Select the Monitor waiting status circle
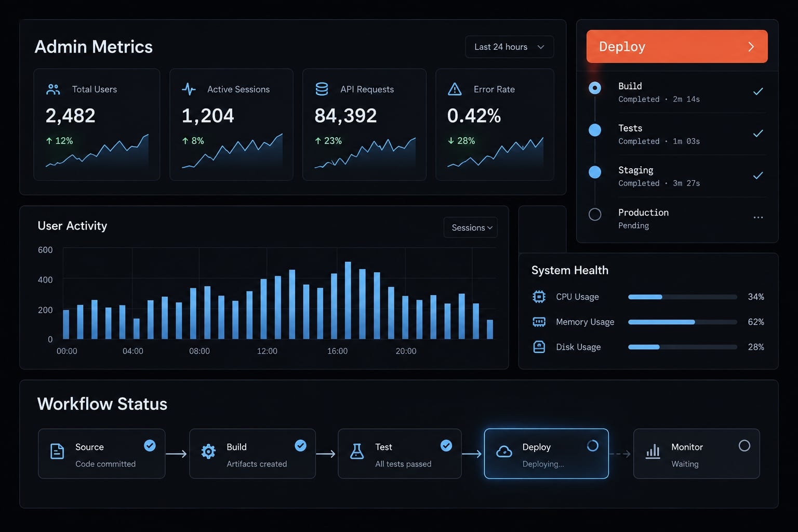 [x=744, y=446]
